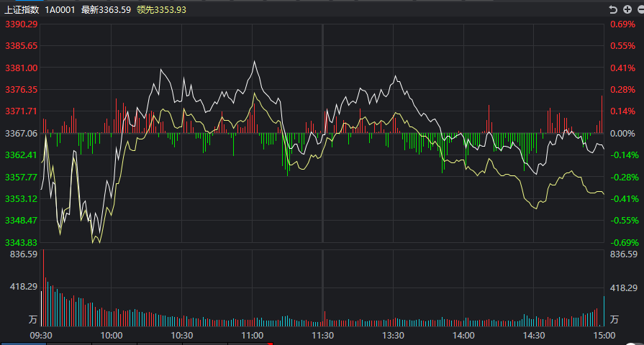This screenshot has height=345, width=644.
Task: Click the 10:00 time axis marker
Action: coord(111,336)
